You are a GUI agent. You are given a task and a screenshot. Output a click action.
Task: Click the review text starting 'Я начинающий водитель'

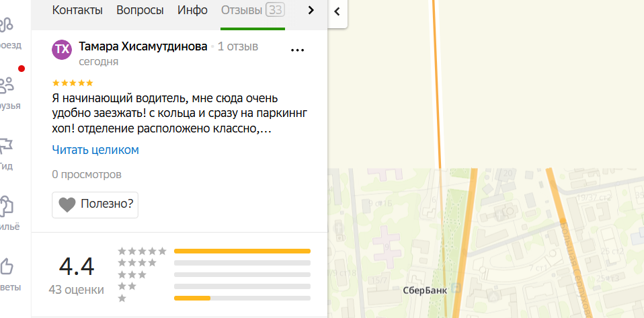pos(180,114)
